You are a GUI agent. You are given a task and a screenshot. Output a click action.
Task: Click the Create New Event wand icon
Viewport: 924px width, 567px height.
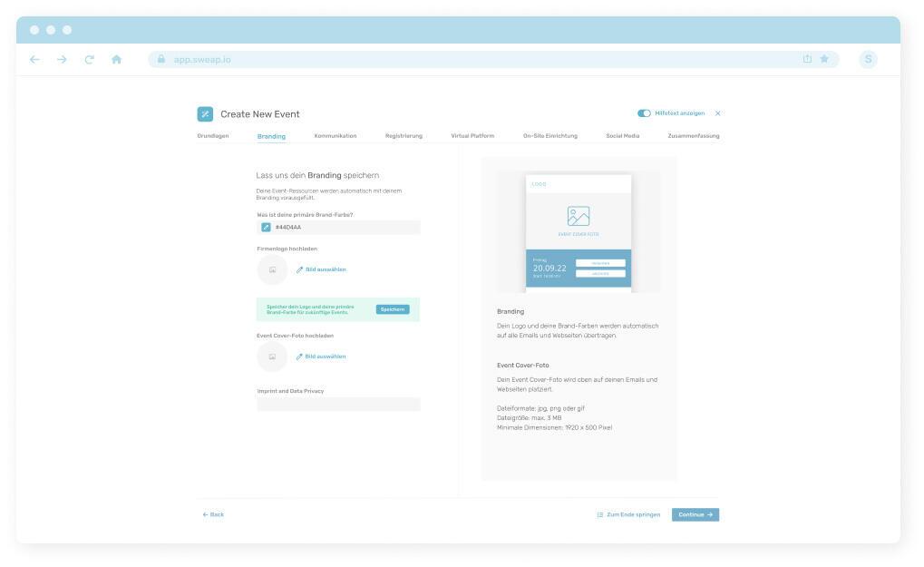tap(206, 113)
